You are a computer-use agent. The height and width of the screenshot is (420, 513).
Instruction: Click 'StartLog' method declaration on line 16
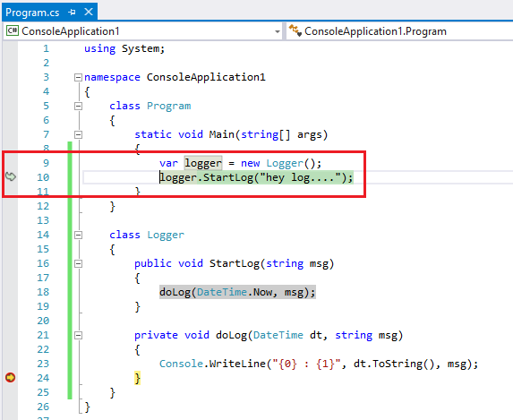click(x=235, y=263)
